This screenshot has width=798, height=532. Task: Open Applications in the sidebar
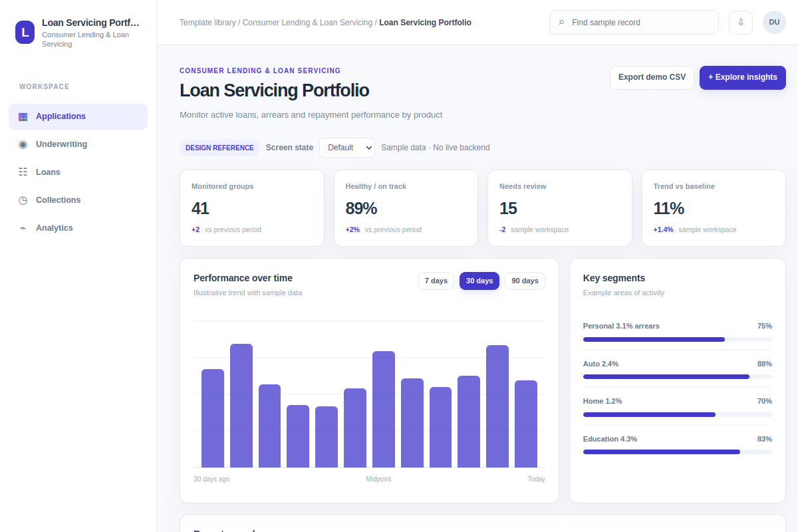click(x=78, y=116)
